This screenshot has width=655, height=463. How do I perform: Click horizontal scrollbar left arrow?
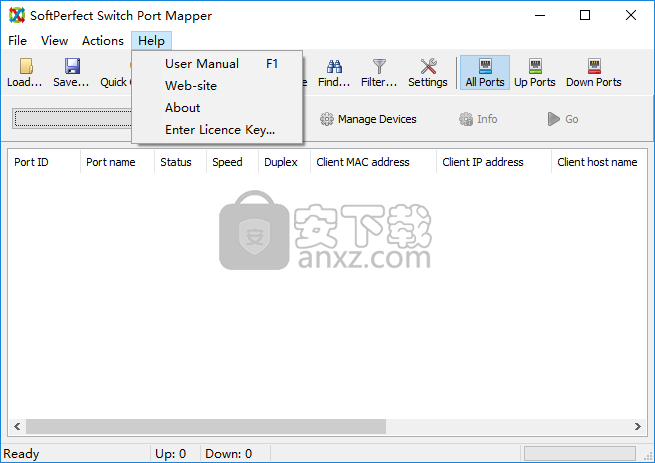tap(17, 427)
